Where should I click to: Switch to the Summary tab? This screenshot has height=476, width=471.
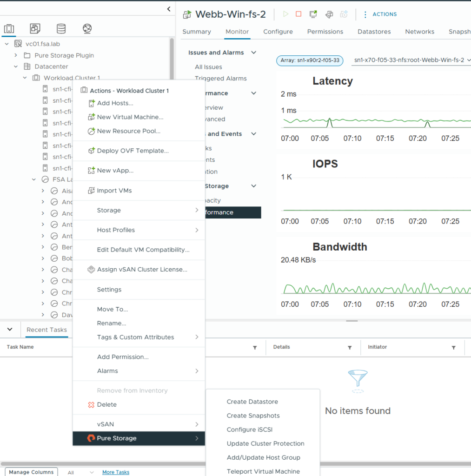(197, 32)
